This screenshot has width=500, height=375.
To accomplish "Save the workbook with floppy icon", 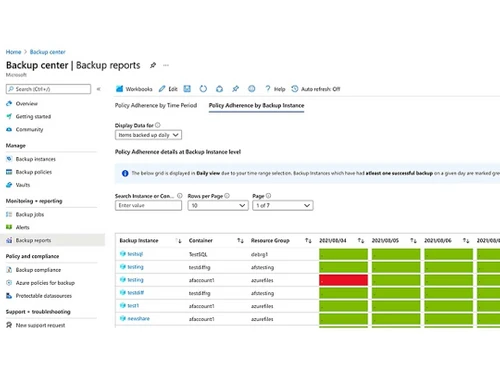I will coord(187,89).
